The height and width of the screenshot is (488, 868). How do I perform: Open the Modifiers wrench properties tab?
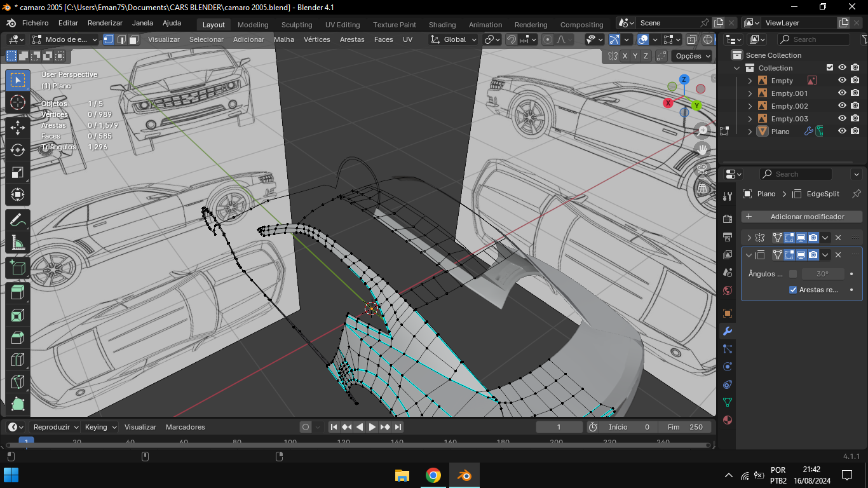tap(728, 331)
